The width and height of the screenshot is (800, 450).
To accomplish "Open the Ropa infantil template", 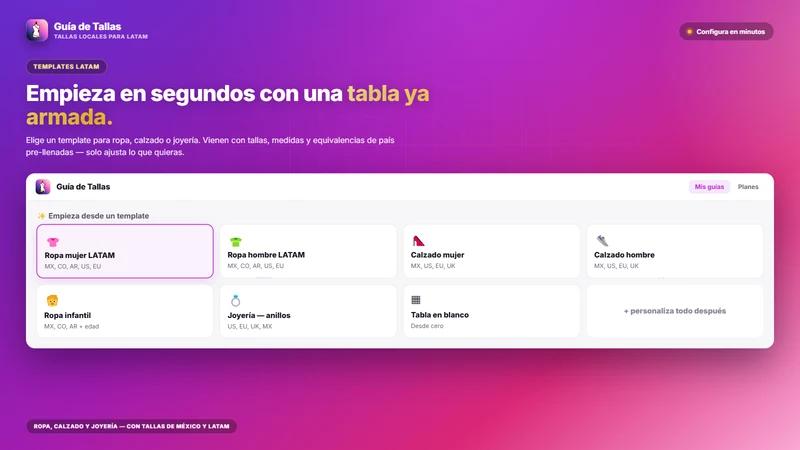I will (x=125, y=311).
